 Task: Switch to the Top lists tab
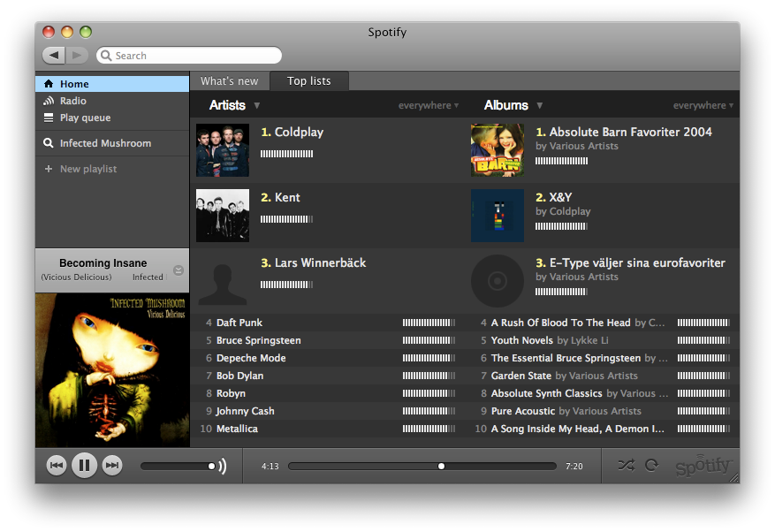[309, 81]
